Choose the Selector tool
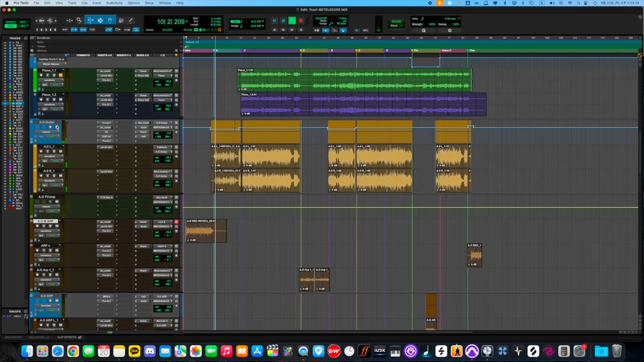The image size is (644, 362). click(100, 20)
